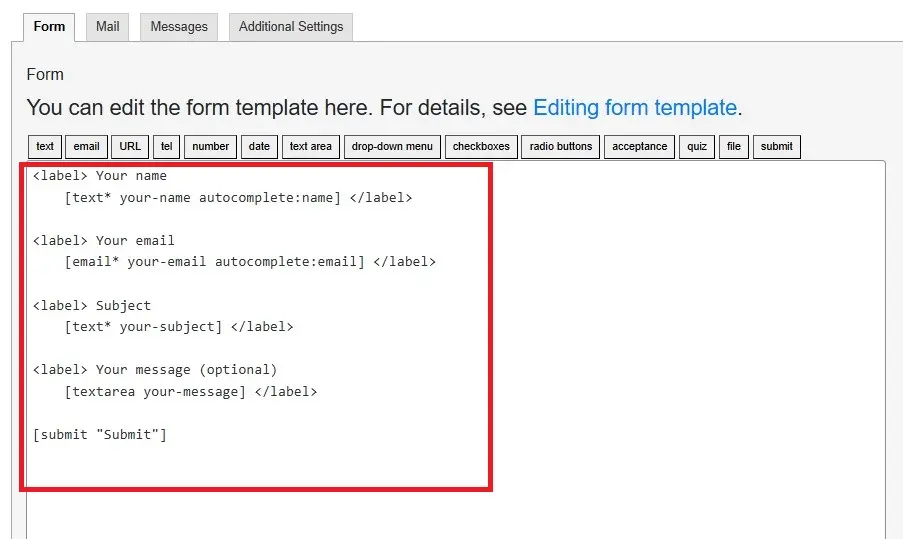Click the date tag button
This screenshot has width=903, height=539.
point(259,147)
